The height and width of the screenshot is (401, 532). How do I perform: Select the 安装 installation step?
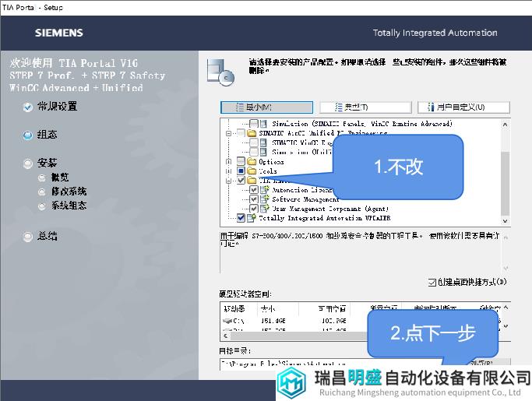(40, 164)
